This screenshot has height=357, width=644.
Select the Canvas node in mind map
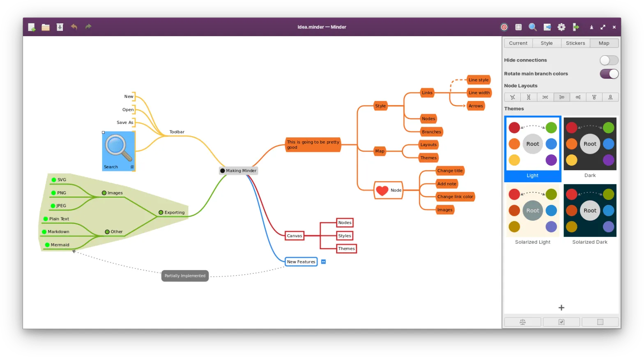pos(294,236)
